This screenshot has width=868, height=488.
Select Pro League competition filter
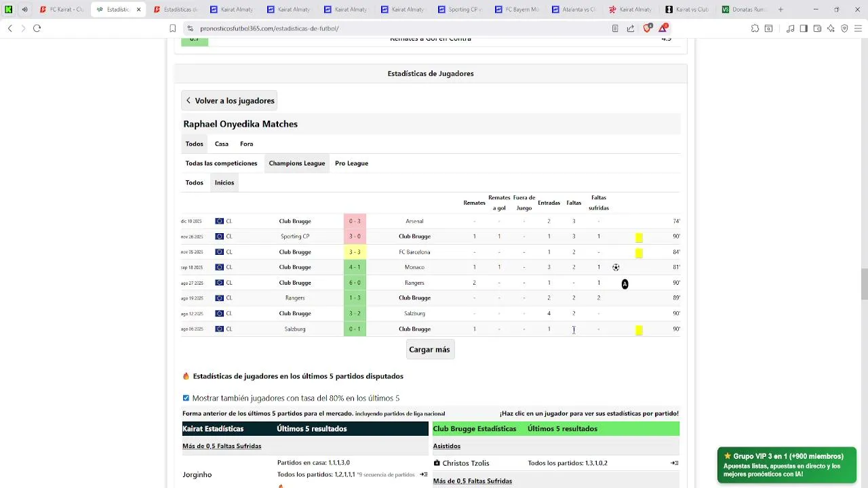[351, 163]
